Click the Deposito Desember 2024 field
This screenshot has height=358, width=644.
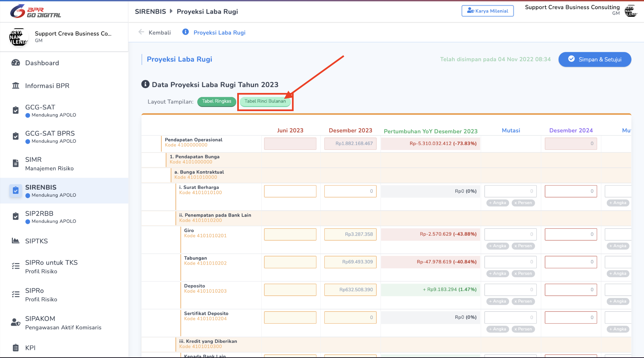tap(571, 290)
